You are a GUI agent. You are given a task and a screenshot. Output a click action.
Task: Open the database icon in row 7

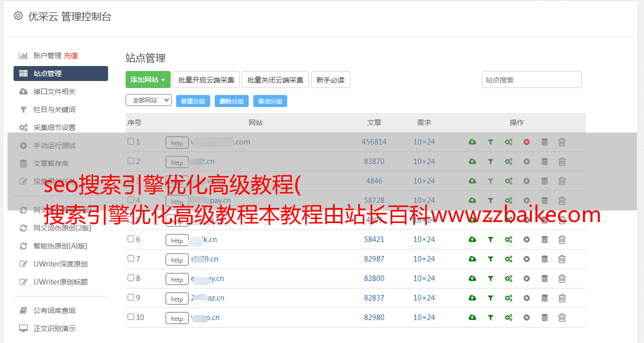(544, 259)
